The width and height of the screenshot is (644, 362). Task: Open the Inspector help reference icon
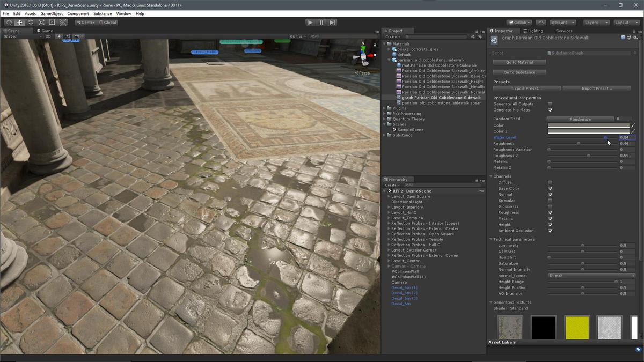point(623,38)
